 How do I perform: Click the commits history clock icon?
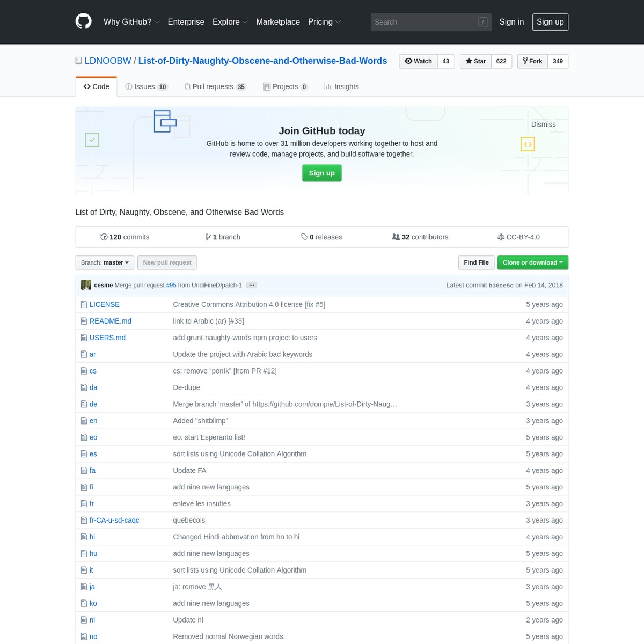click(104, 237)
